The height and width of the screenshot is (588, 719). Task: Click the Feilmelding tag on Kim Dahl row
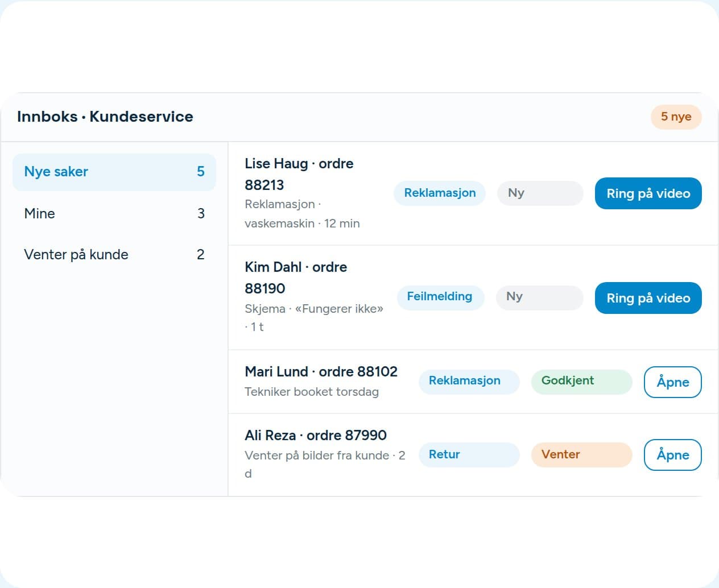(440, 297)
